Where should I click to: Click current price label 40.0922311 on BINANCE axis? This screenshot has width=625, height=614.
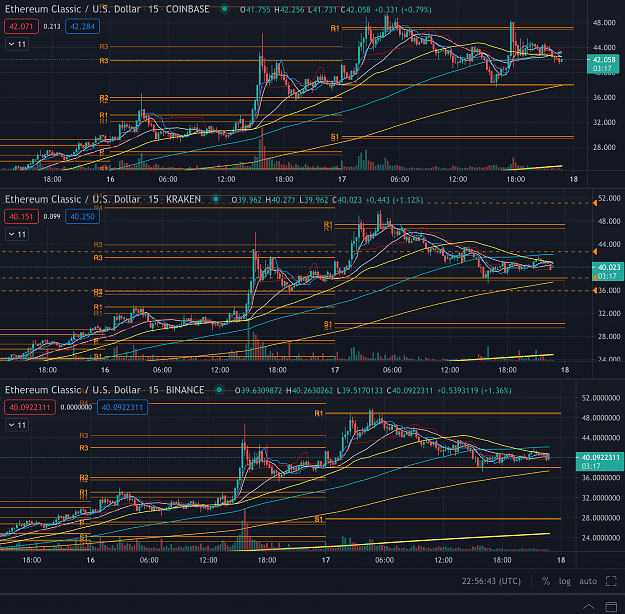pos(600,462)
